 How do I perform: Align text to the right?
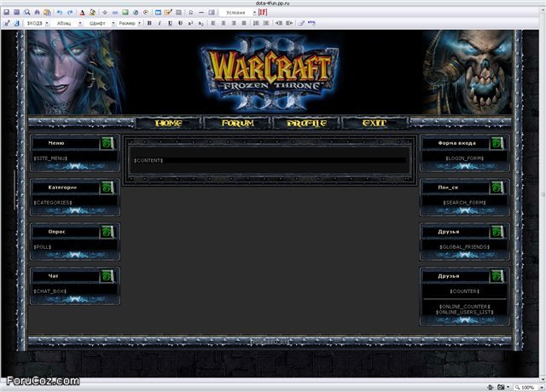click(234, 23)
